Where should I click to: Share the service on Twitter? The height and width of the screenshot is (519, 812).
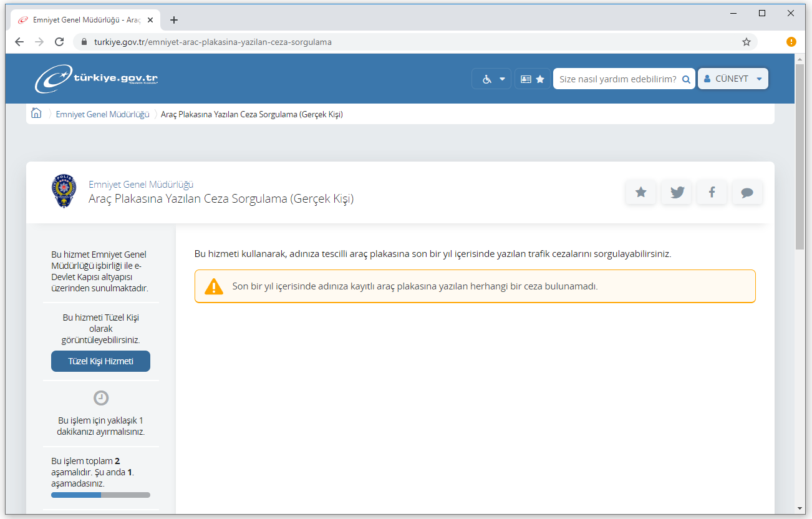[677, 192]
